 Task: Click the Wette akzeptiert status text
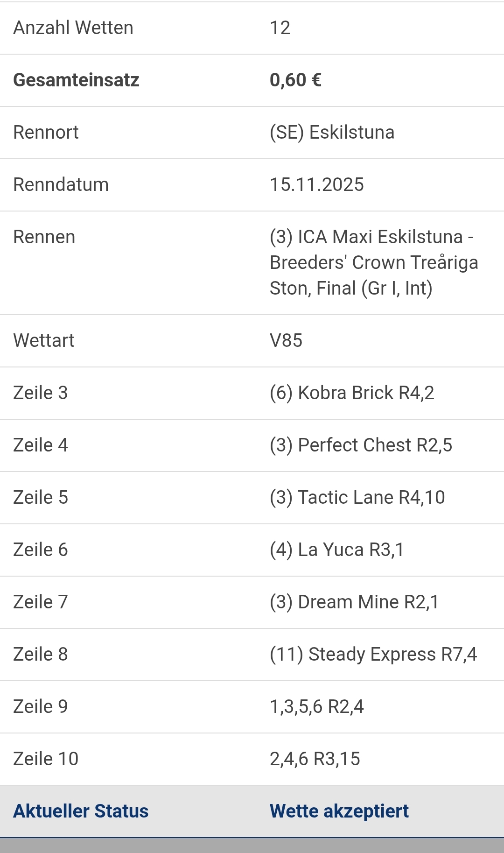[x=339, y=811]
